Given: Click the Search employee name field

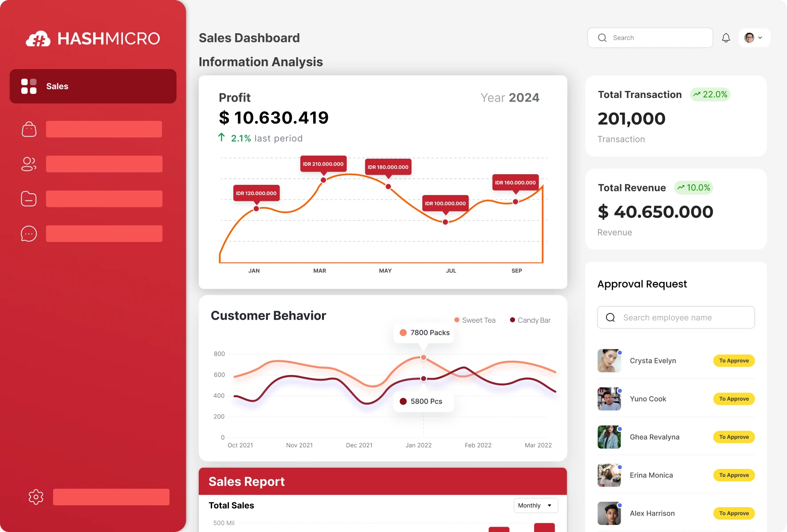Looking at the screenshot, I should click(676, 317).
